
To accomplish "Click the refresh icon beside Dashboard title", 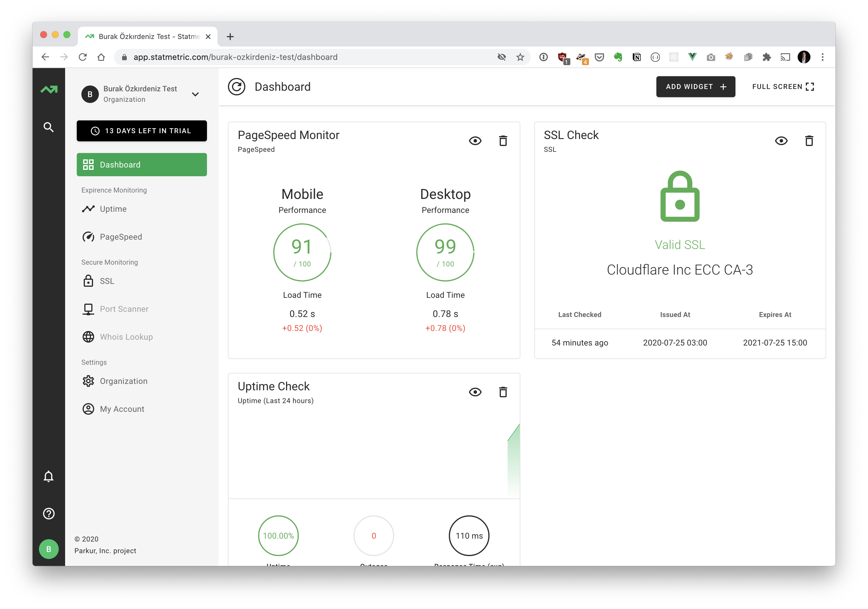I will point(237,87).
